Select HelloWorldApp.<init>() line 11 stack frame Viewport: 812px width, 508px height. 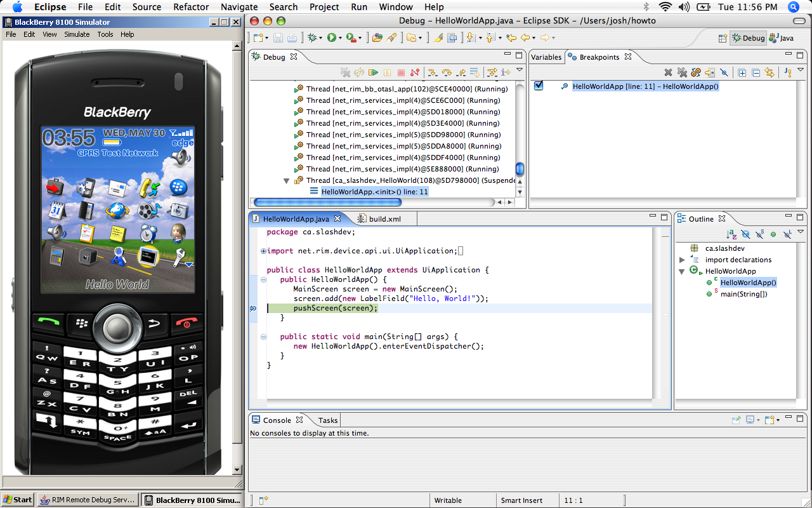coord(374,192)
